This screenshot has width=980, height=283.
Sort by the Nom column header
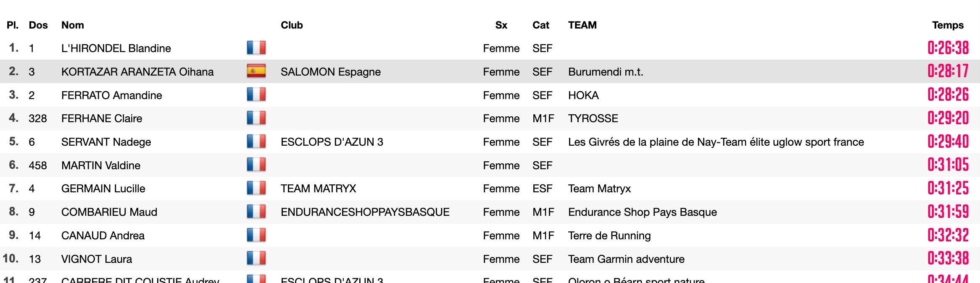[x=73, y=25]
